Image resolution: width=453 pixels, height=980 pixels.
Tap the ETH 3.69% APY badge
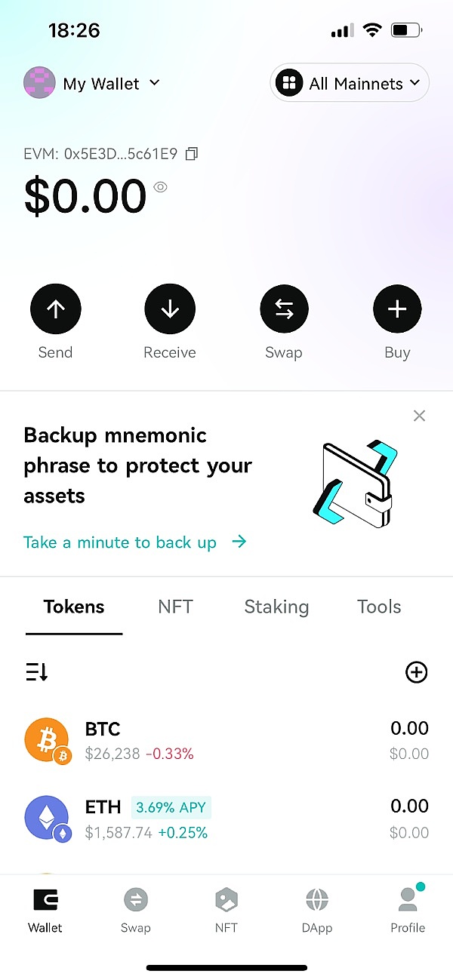coord(171,807)
